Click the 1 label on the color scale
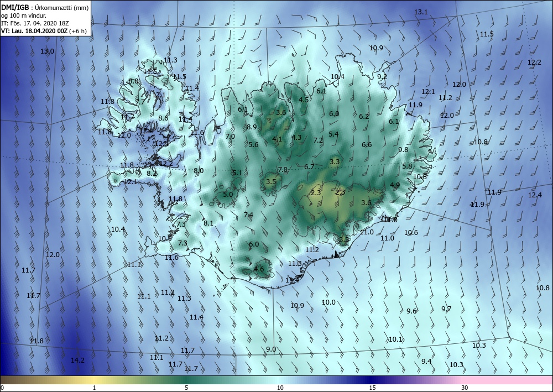The height and width of the screenshot is (392, 553). [94, 388]
